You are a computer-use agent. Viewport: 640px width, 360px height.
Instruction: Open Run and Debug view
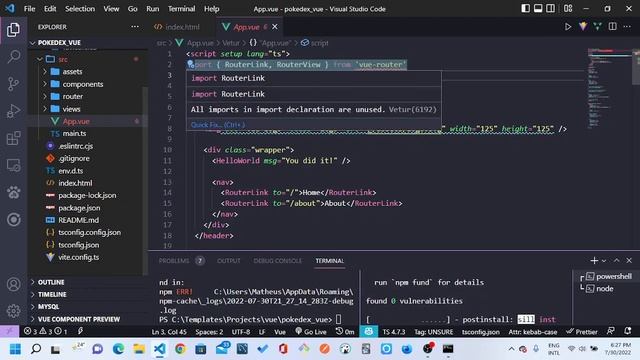pyautogui.click(x=13, y=111)
